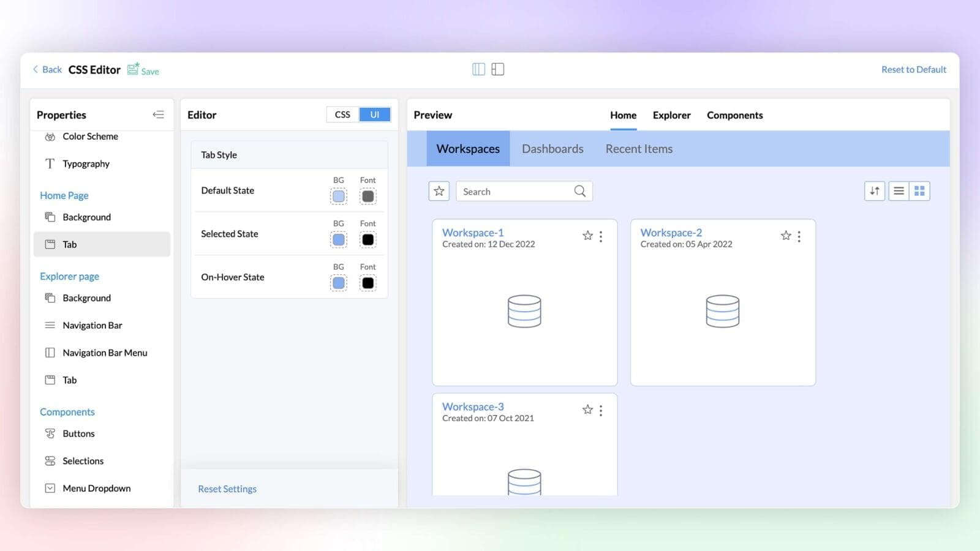This screenshot has width=980, height=551.
Task: Click Created on: 12 Dec 2022 text
Action: (x=489, y=244)
